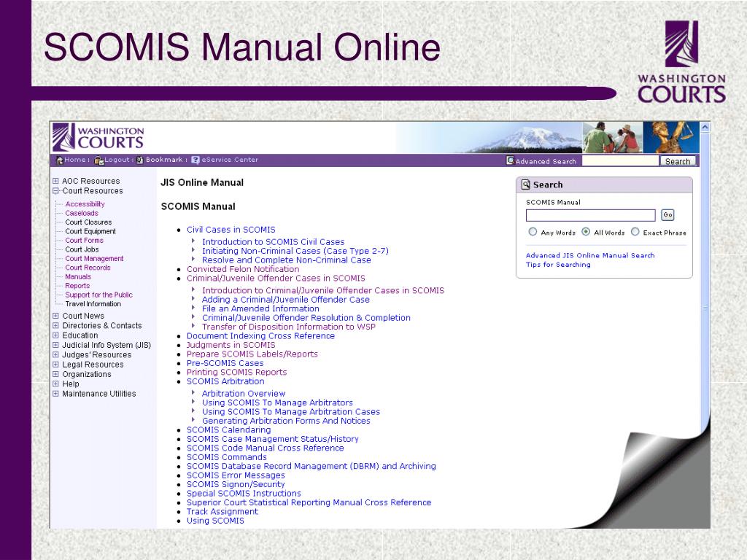Expand the Court News tree node

coord(55,316)
